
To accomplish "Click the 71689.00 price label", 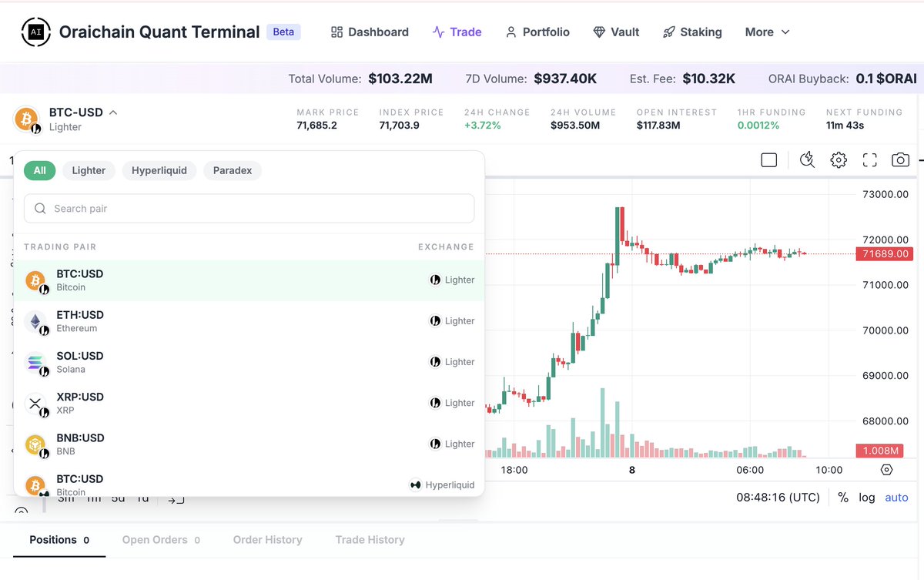I will click(x=884, y=254).
